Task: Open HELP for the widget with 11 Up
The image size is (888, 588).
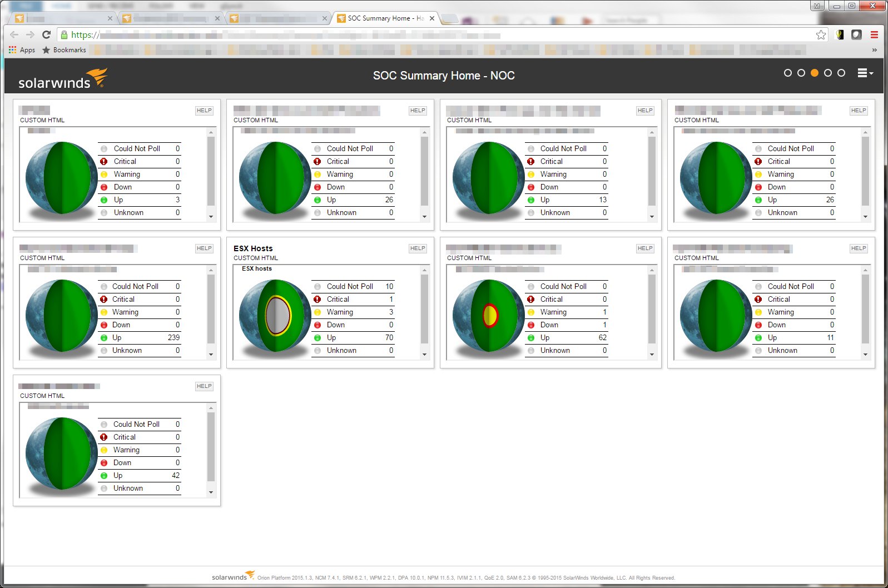Action: (859, 248)
